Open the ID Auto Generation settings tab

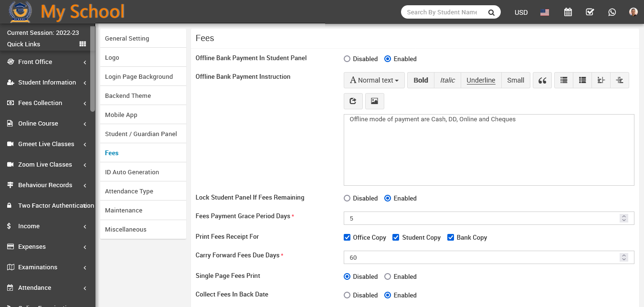pos(132,172)
